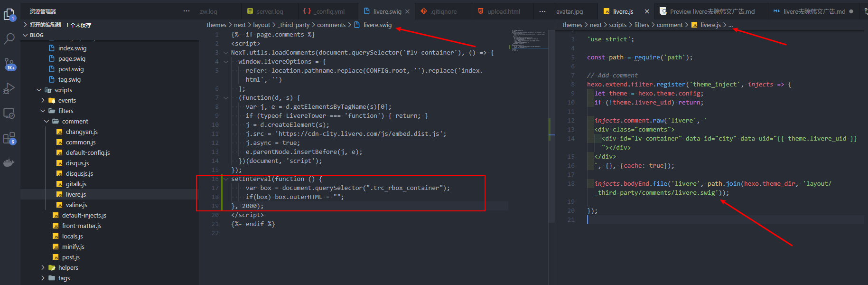Open Explorer panel more actions ellipsis

click(187, 11)
